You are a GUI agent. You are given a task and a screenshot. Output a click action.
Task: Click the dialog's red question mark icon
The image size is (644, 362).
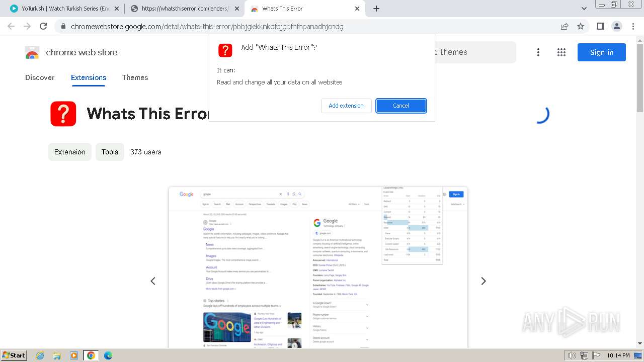click(x=225, y=50)
